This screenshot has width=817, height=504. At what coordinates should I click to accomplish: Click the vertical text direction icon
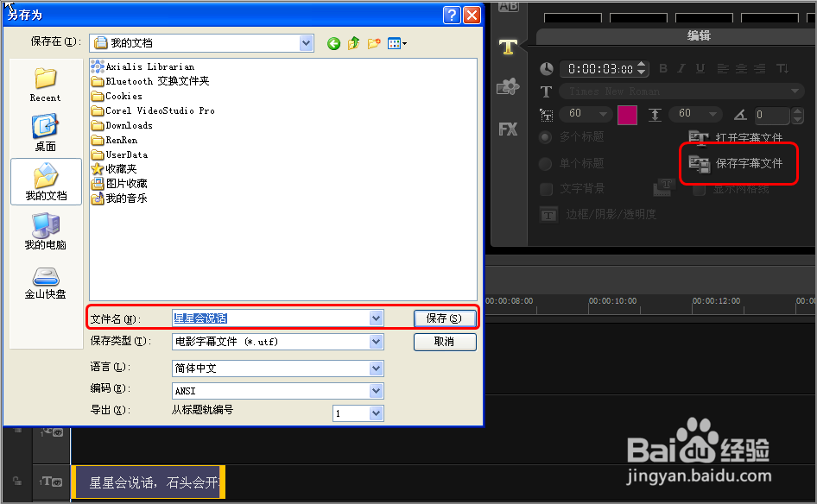coord(782,69)
